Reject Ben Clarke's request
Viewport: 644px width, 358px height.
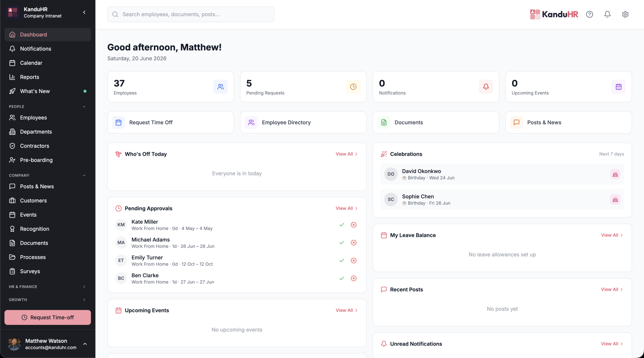click(x=354, y=278)
